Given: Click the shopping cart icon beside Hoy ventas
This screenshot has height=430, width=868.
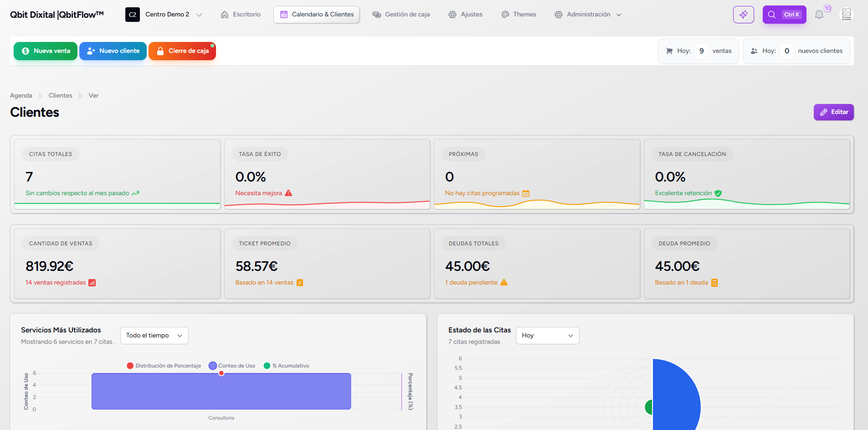Looking at the screenshot, I should (x=669, y=51).
